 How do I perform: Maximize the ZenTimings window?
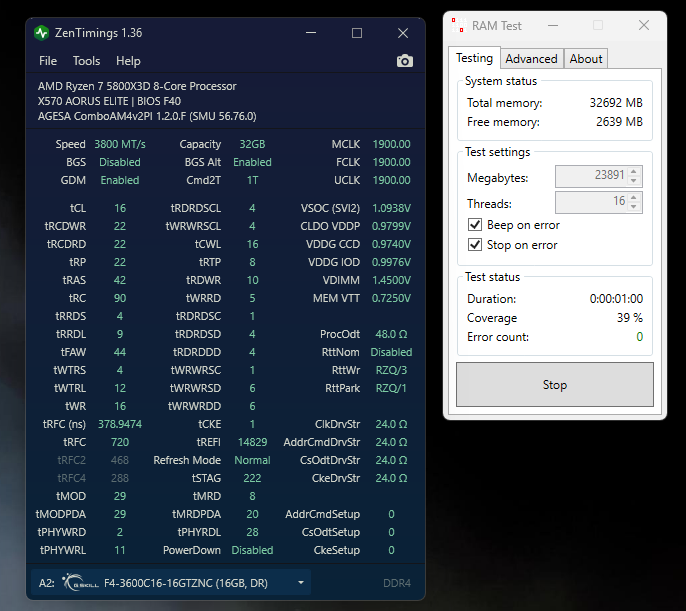click(357, 33)
